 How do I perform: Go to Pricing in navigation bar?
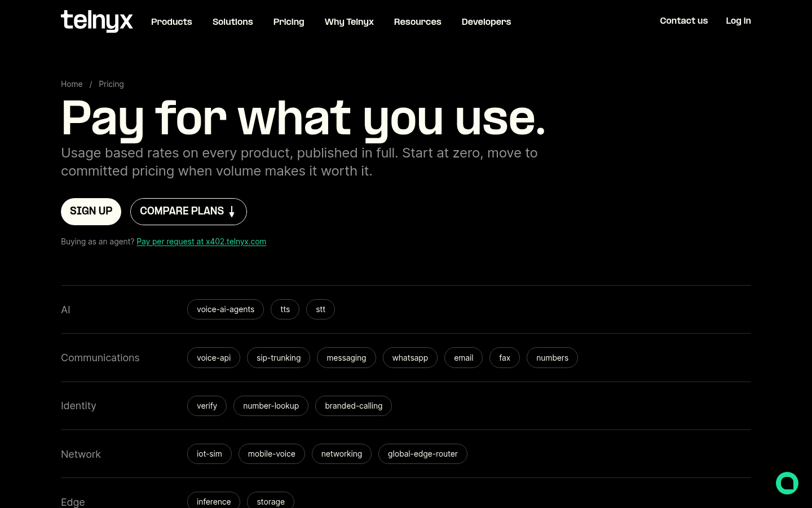tap(289, 21)
